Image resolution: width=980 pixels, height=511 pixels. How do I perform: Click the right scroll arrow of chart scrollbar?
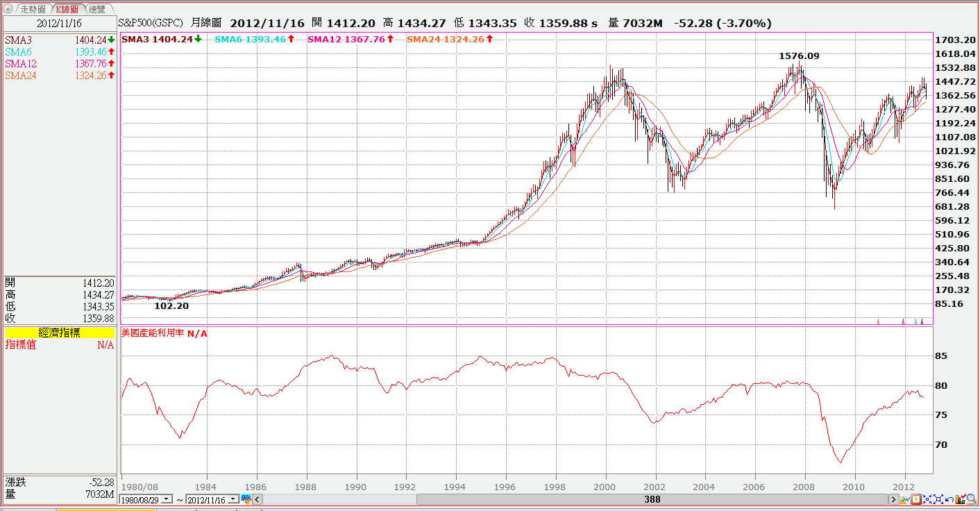click(x=894, y=499)
